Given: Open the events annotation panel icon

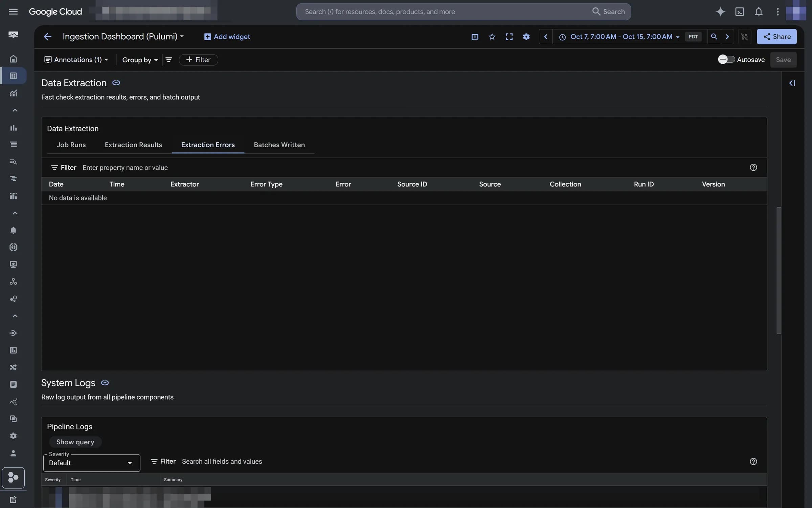Looking at the screenshot, I should pos(475,37).
